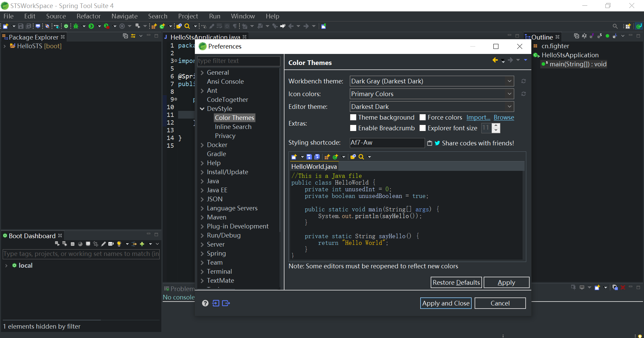Screen dimensions: 644x338
Task: Click the Import preferences icon at dialog bottom
Action: pos(216,303)
